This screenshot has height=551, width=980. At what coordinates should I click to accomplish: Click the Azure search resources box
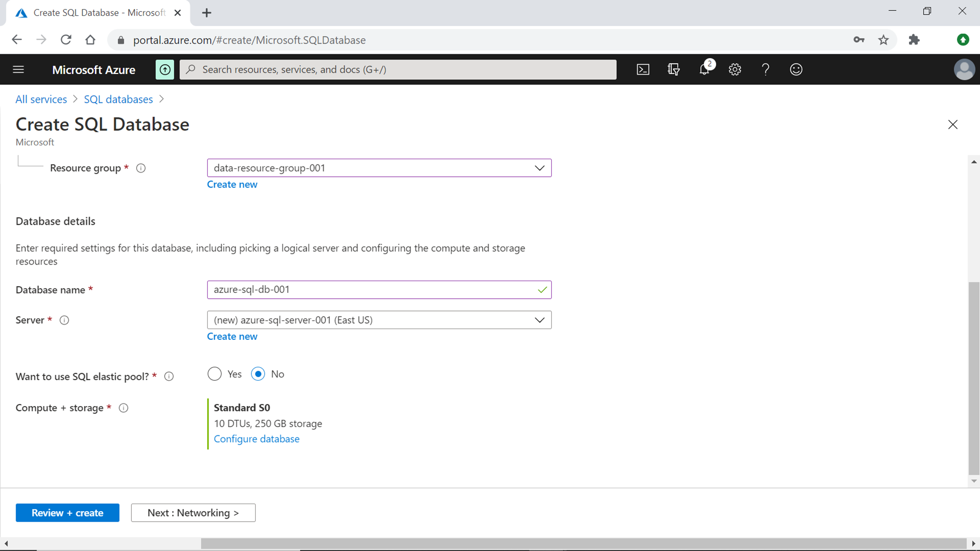click(x=398, y=70)
